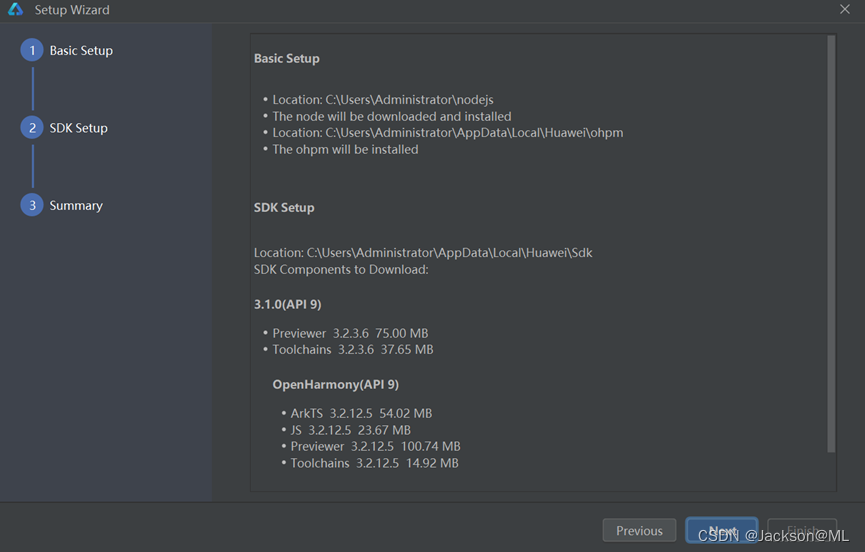Select Previewer 3.2.3.6 75.00 MB entry
Viewport: 865px width, 552px height.
[350, 334]
